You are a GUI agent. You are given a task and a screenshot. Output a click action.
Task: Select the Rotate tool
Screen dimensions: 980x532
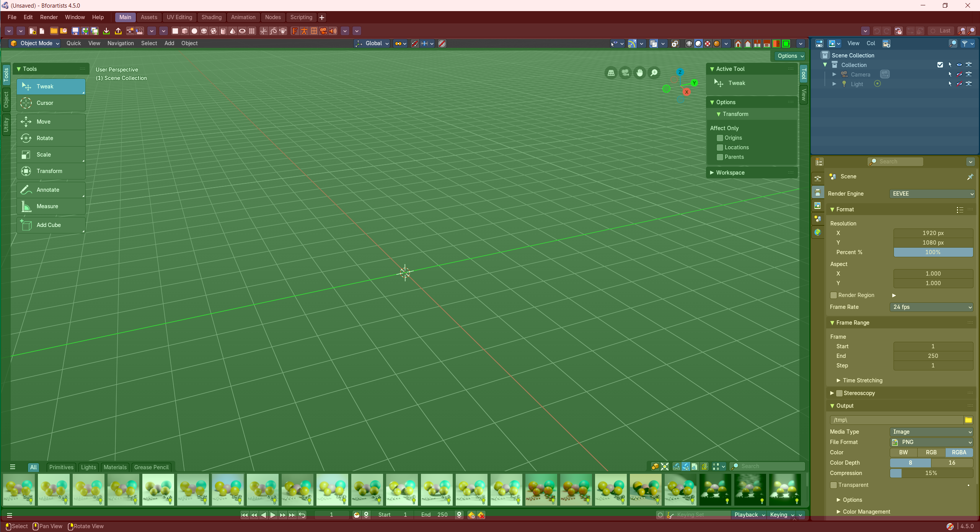pos(51,138)
